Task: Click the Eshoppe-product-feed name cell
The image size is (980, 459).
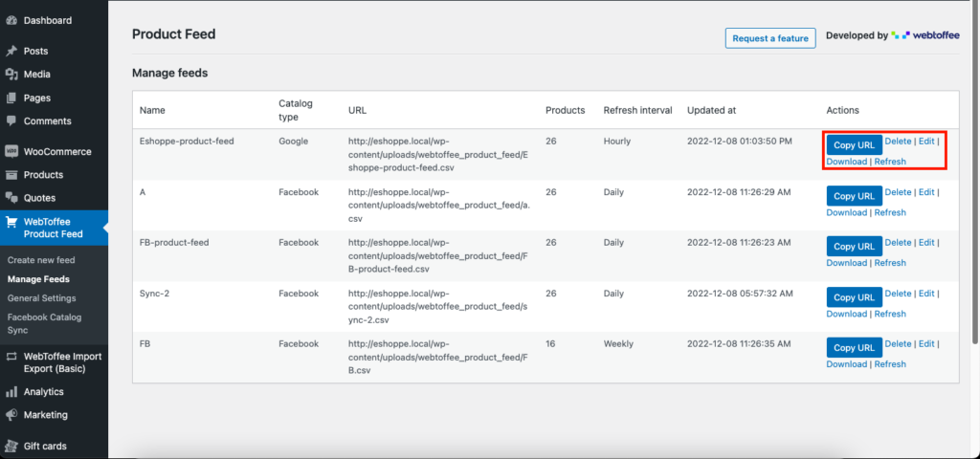Action: pos(187,142)
